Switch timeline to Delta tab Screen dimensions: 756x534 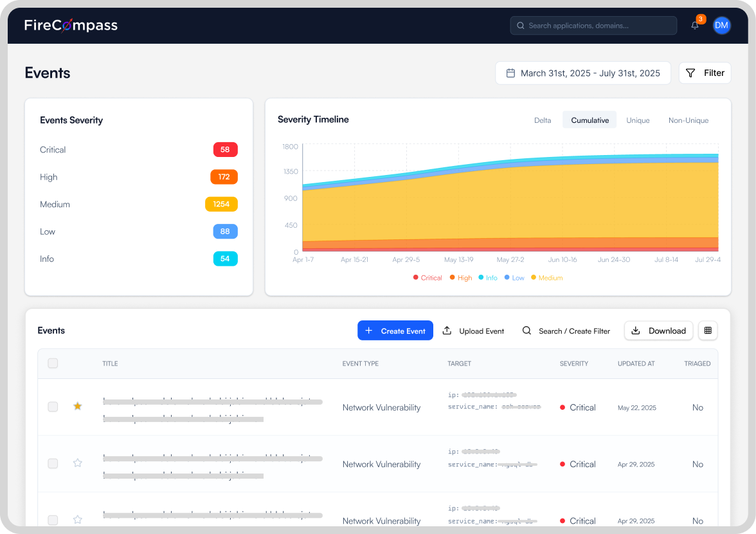pos(543,120)
